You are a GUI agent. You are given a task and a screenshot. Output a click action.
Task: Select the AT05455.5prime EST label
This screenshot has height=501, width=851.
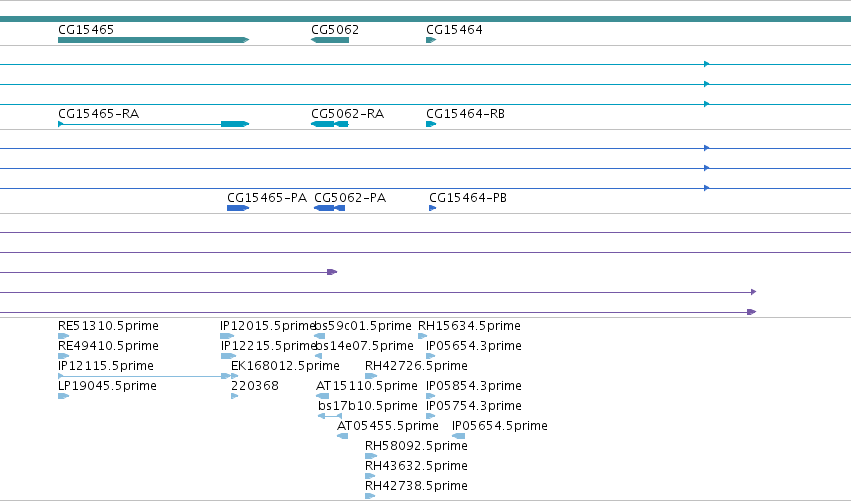pos(388,426)
